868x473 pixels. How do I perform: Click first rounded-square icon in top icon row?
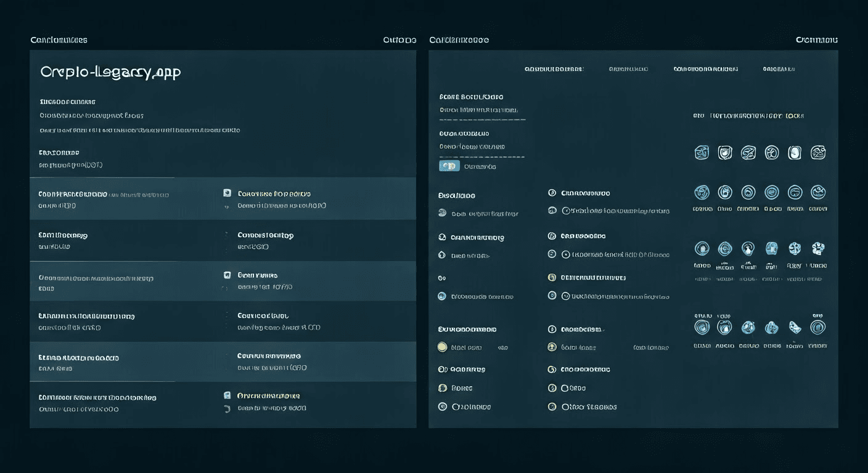click(x=702, y=153)
